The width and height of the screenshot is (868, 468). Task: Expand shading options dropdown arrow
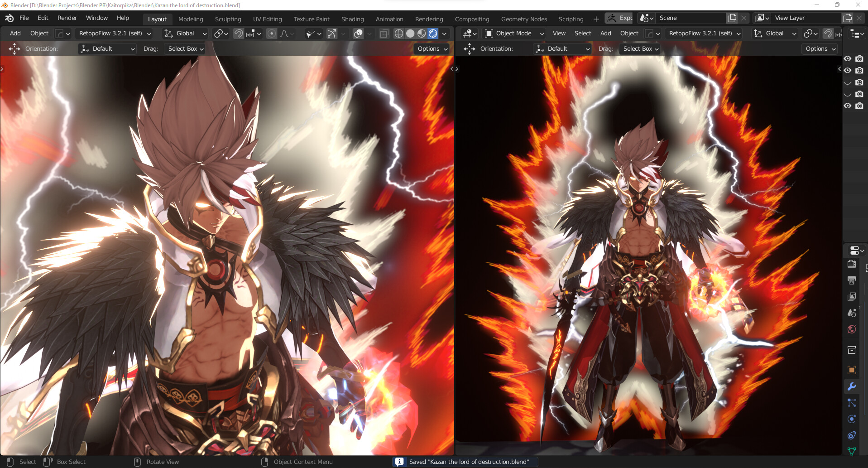[444, 34]
